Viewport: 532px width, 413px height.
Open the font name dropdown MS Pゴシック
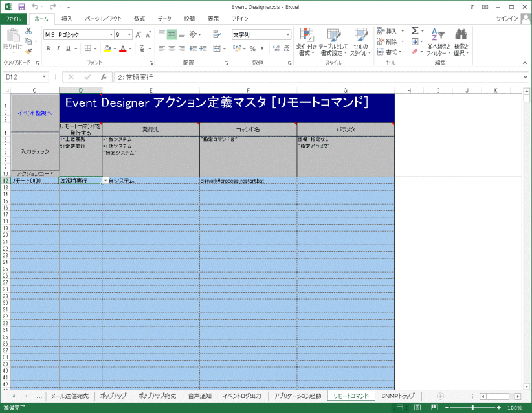point(111,34)
